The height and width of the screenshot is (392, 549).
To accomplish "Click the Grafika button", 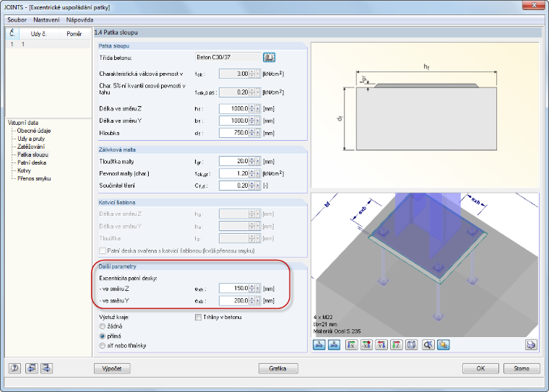I will (x=278, y=369).
